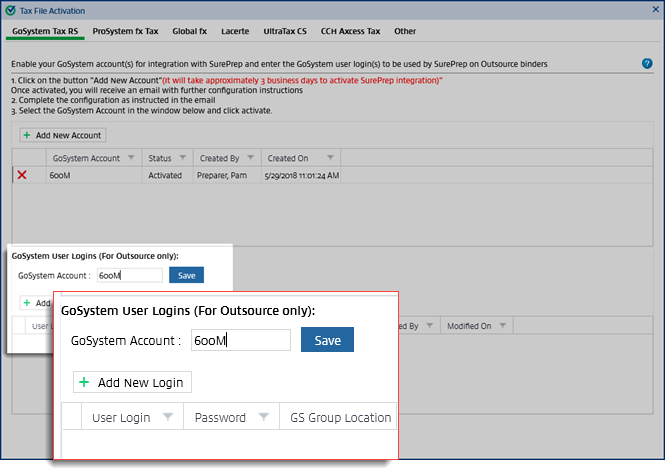Switch to CCH Axcess Tax tab
The height and width of the screenshot is (475, 665).
tap(350, 31)
